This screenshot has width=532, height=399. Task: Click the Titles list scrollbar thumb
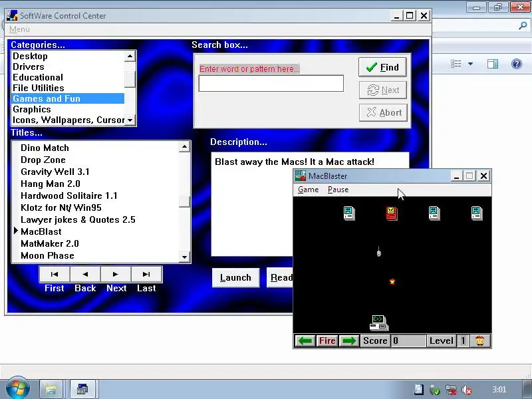[x=184, y=201]
